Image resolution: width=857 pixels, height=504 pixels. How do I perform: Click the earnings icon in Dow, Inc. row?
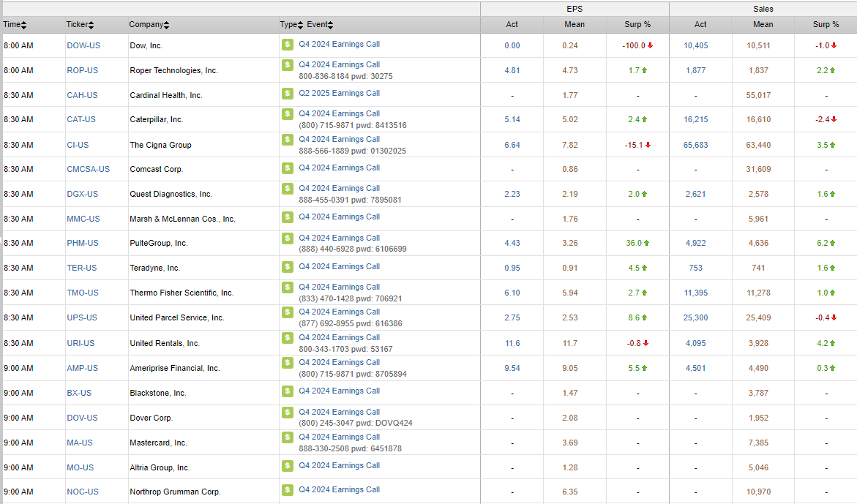[288, 45]
